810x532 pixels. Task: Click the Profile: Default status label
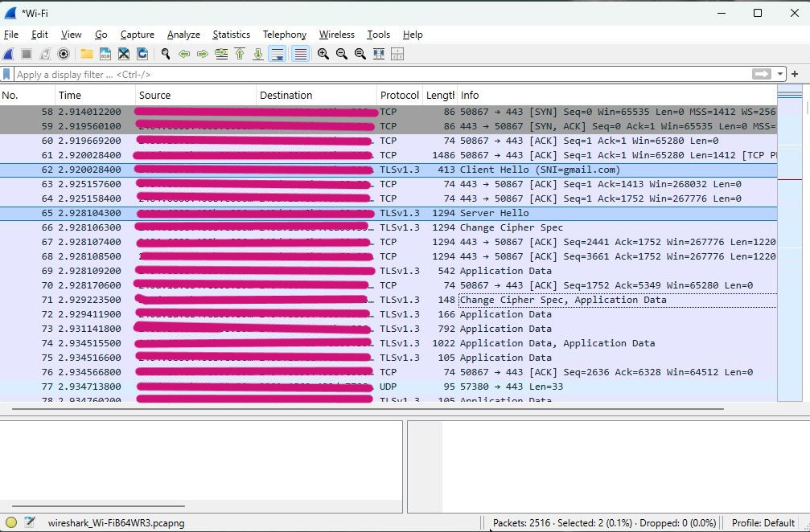point(763,522)
